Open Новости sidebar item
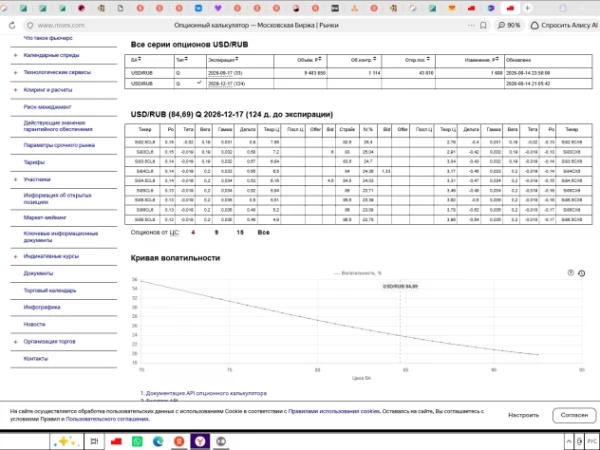Image resolution: width=600 pixels, height=450 pixels. tap(34, 324)
